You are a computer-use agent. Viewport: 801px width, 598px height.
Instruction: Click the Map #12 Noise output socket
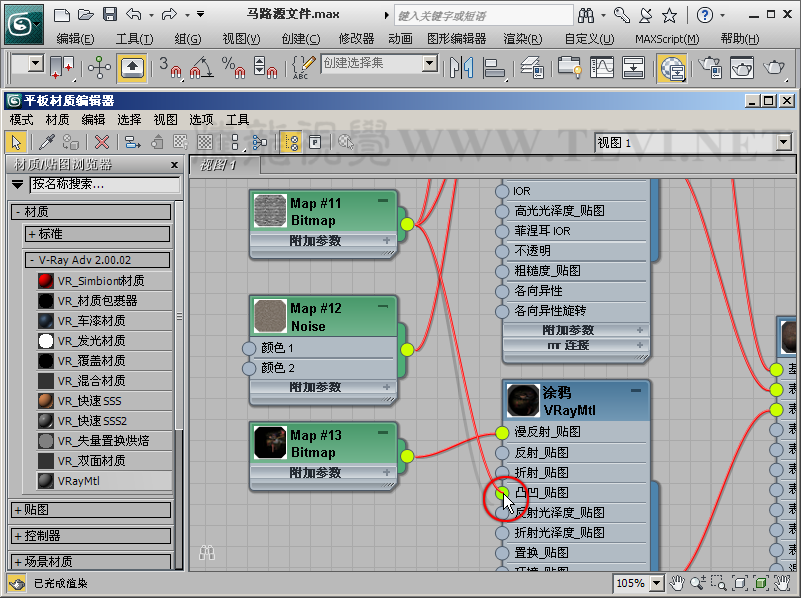[x=407, y=349]
